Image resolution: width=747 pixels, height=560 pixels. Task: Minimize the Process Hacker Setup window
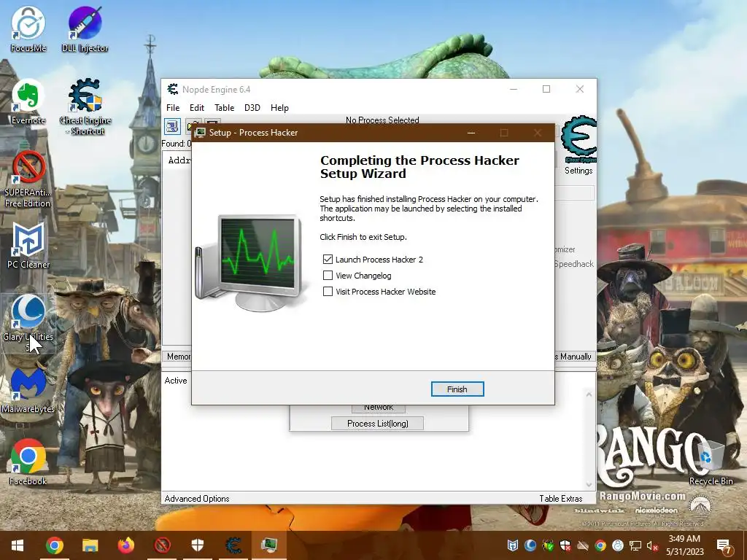click(x=471, y=133)
